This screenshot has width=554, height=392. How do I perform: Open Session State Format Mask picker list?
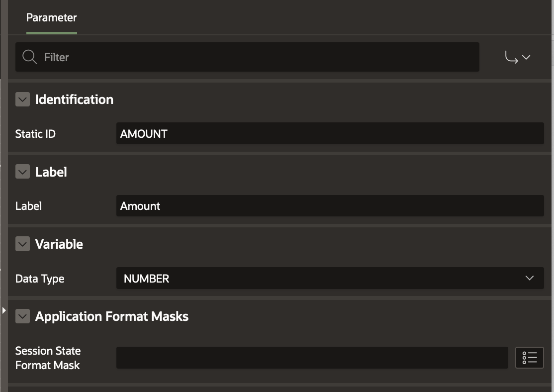530,358
